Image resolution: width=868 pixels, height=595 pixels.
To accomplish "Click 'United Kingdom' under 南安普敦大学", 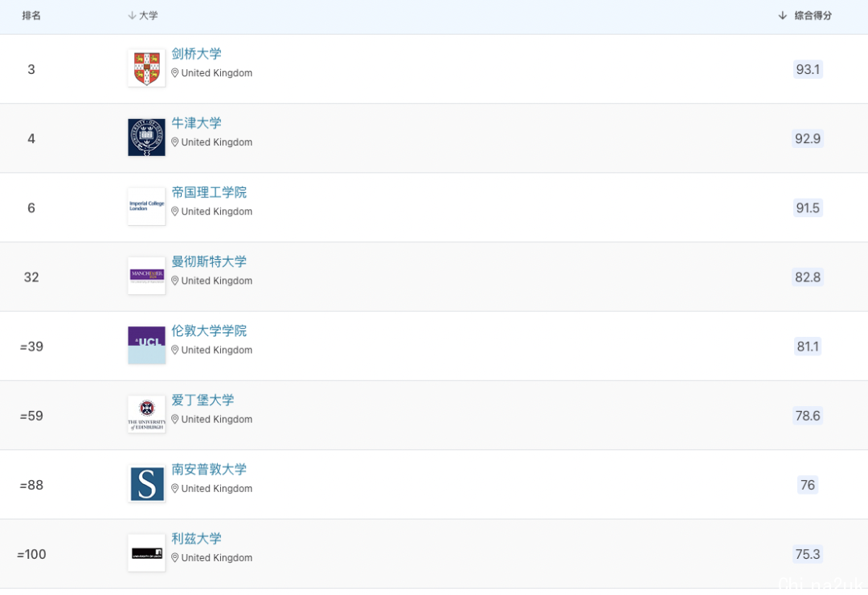I will click(217, 489).
